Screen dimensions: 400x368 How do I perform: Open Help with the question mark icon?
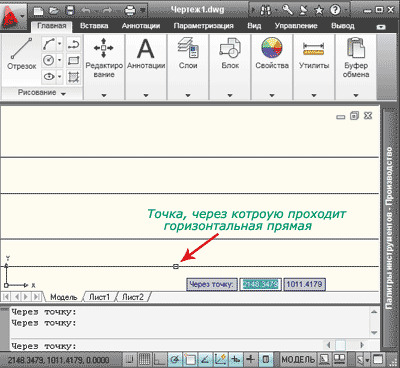click(335, 10)
